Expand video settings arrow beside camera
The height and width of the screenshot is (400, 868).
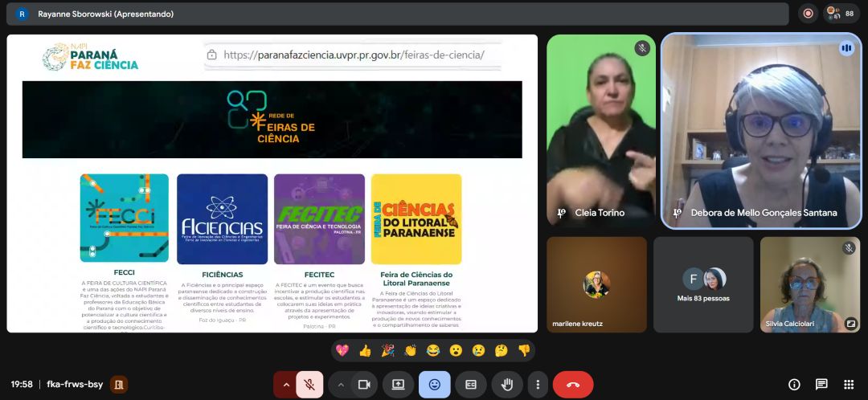pyautogui.click(x=340, y=385)
